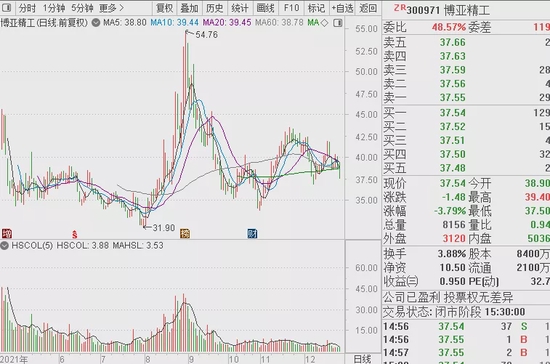Click 返回 to go back
Image resolution: width=550 pixels, height=364 pixels.
(368, 8)
